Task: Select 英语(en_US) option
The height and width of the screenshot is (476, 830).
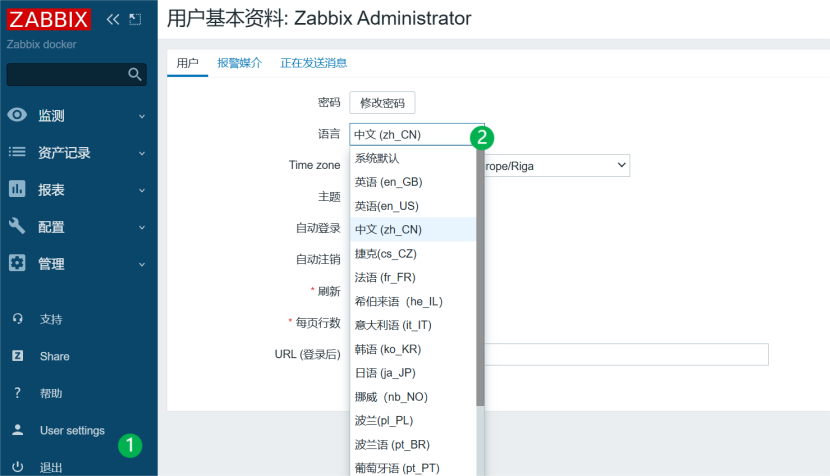Action: coord(413,205)
